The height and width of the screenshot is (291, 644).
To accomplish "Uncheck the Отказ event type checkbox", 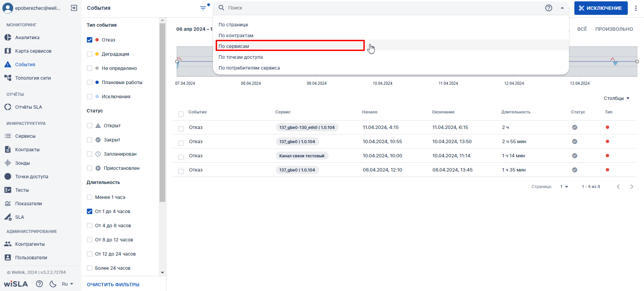I will point(90,40).
